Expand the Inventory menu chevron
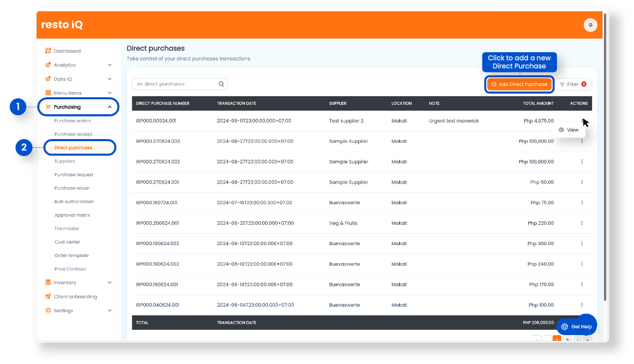 pos(110,283)
